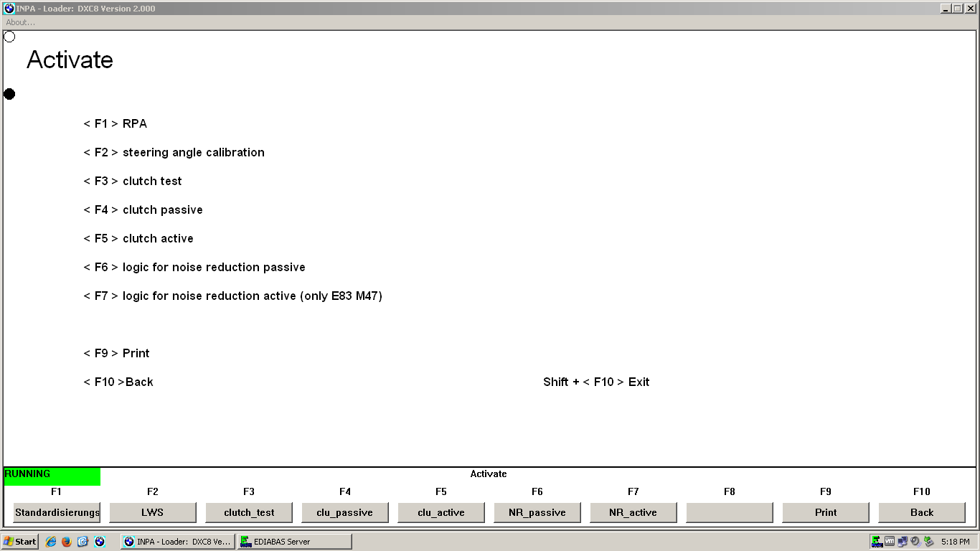980x551 pixels.
Task: Click the BMW icon in quick launch
Action: click(100, 542)
